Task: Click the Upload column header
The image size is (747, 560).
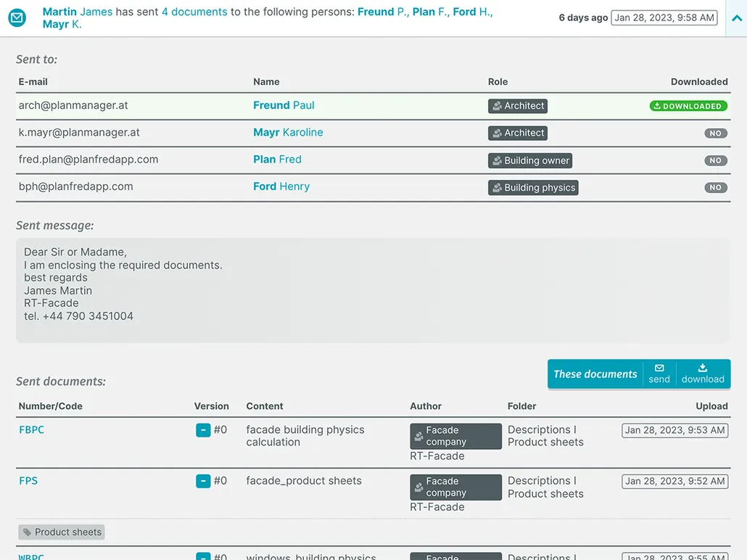Action: (711, 406)
